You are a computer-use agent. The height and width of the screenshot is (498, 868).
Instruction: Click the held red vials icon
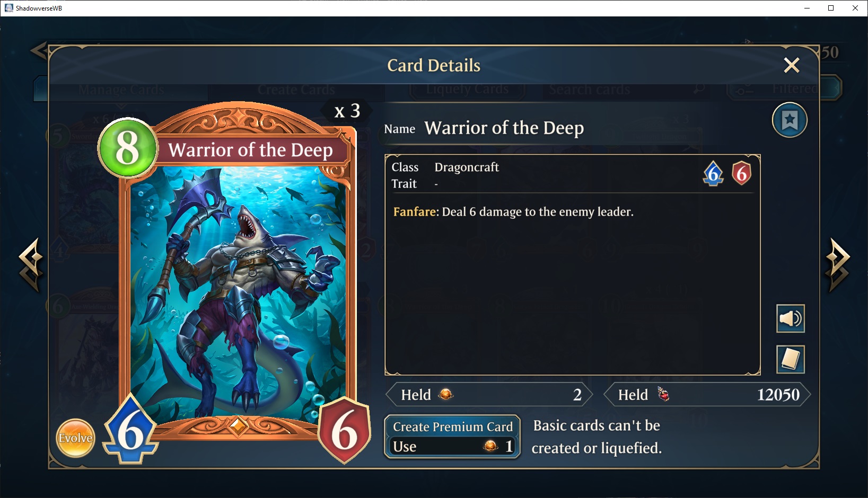point(663,394)
